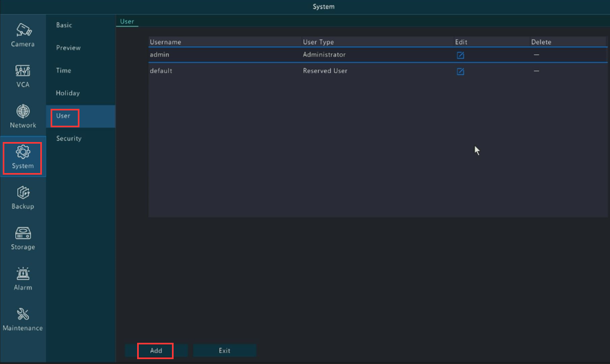
Task: Select the VCA analytics icon
Action: click(x=23, y=71)
